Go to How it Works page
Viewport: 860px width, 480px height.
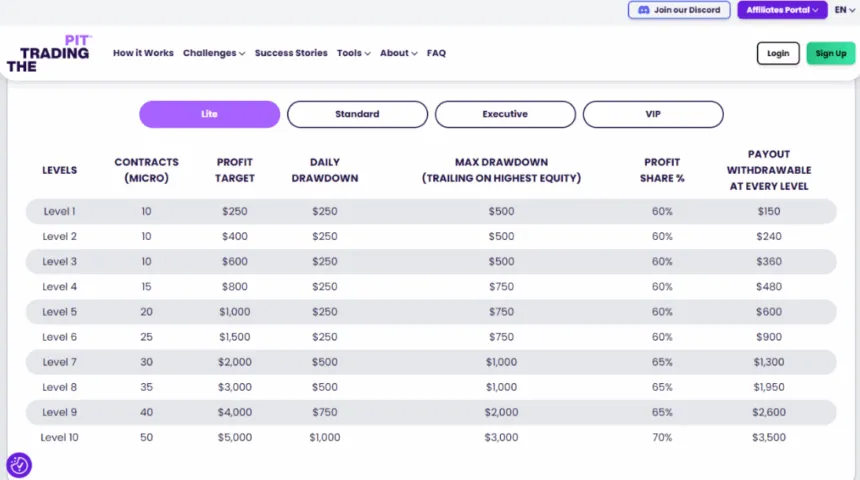143,53
